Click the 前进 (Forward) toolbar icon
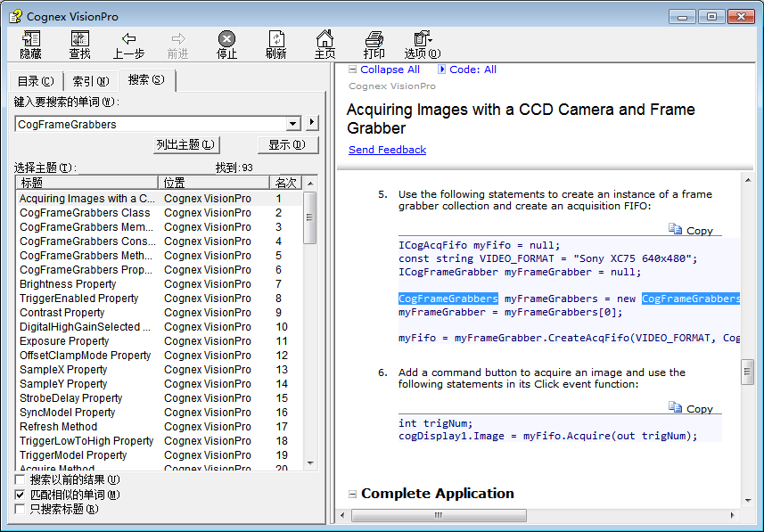The height and width of the screenshot is (532, 764). tap(177, 45)
